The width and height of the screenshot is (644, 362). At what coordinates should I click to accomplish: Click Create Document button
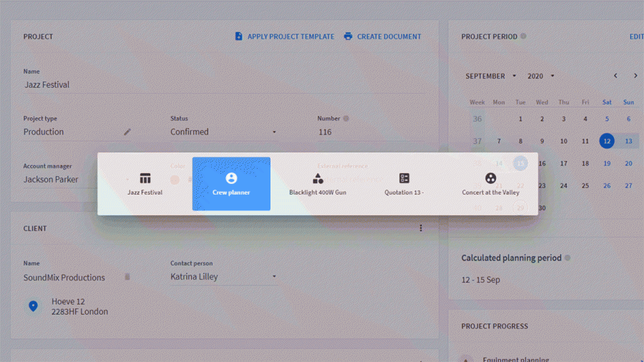pyautogui.click(x=382, y=36)
